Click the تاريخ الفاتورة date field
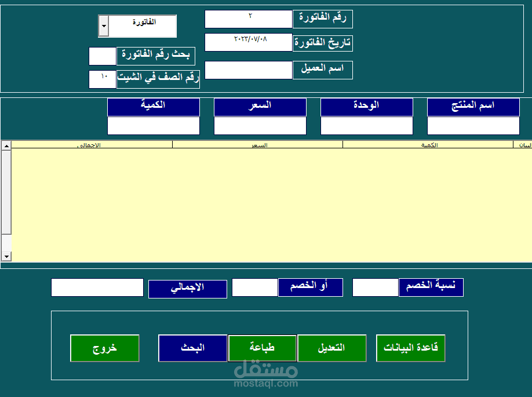Viewport: 532px width, 397px height. point(249,42)
